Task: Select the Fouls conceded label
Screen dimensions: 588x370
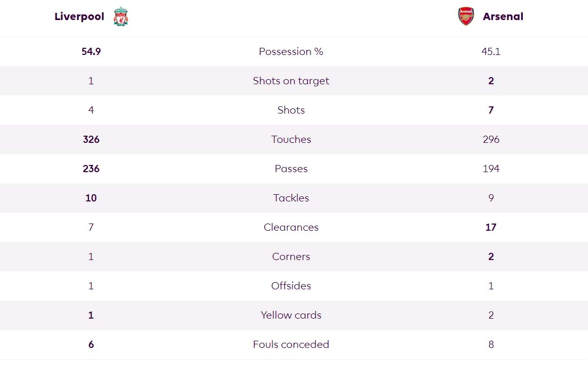Action: pyautogui.click(x=291, y=344)
